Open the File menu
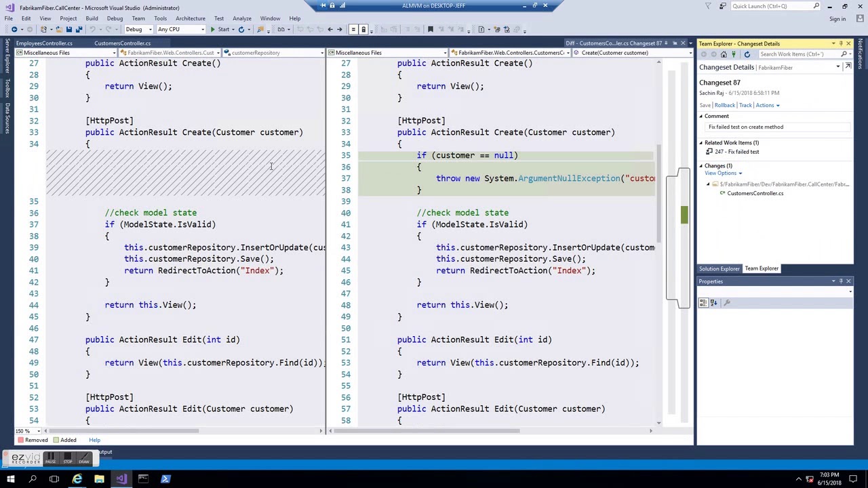This screenshot has height=488, width=868. click(x=8, y=18)
